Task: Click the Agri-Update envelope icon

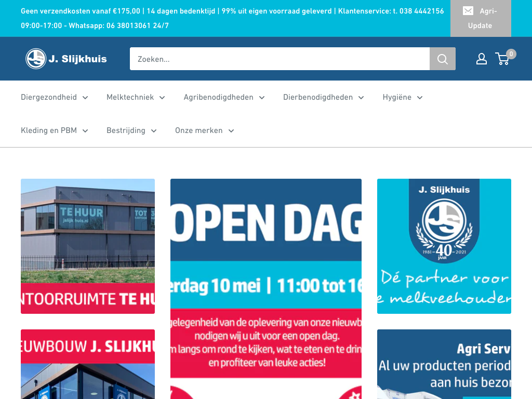Action: [468, 11]
